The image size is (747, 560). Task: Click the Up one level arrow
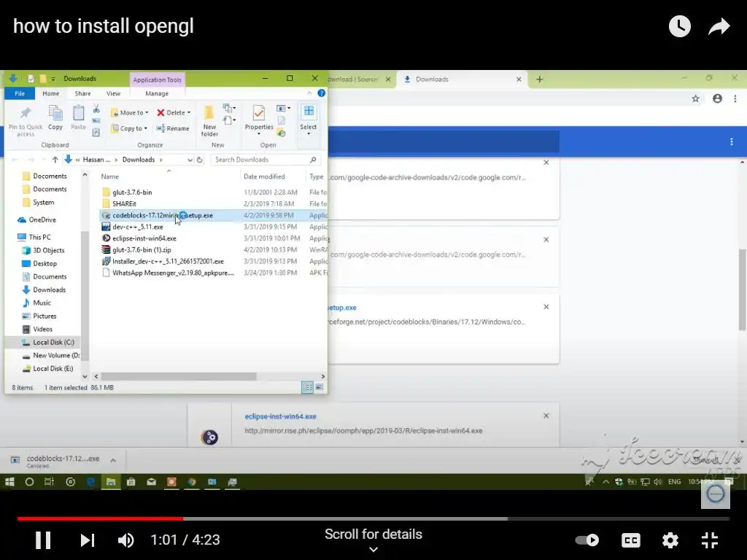[55, 160]
